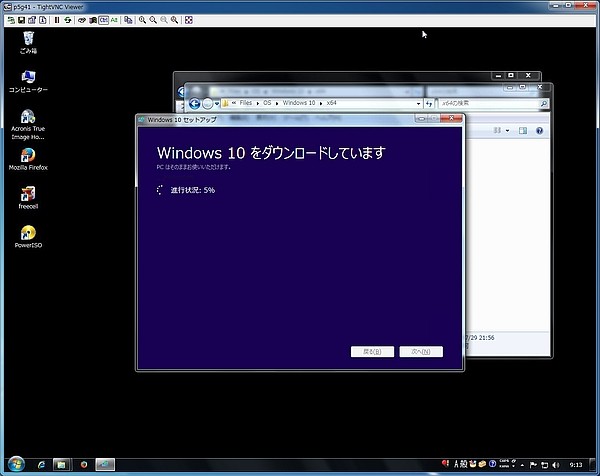Click the Zoom Out toolbar icon
The image size is (600, 476).
[x=153, y=20]
